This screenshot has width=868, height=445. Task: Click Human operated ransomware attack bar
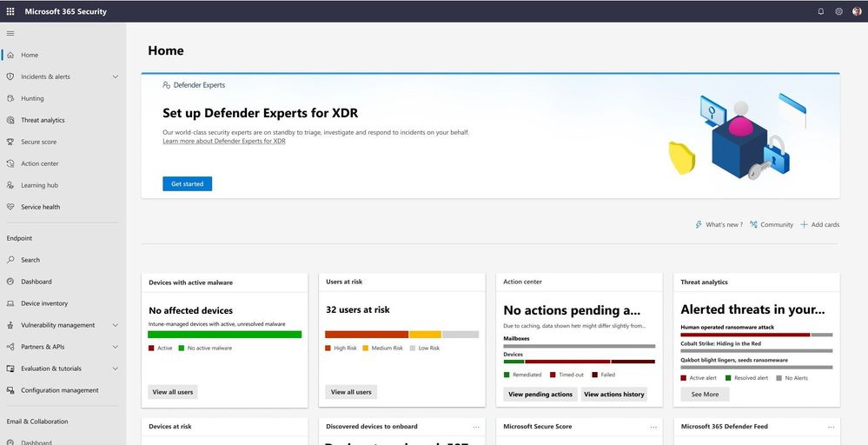[x=756, y=335]
